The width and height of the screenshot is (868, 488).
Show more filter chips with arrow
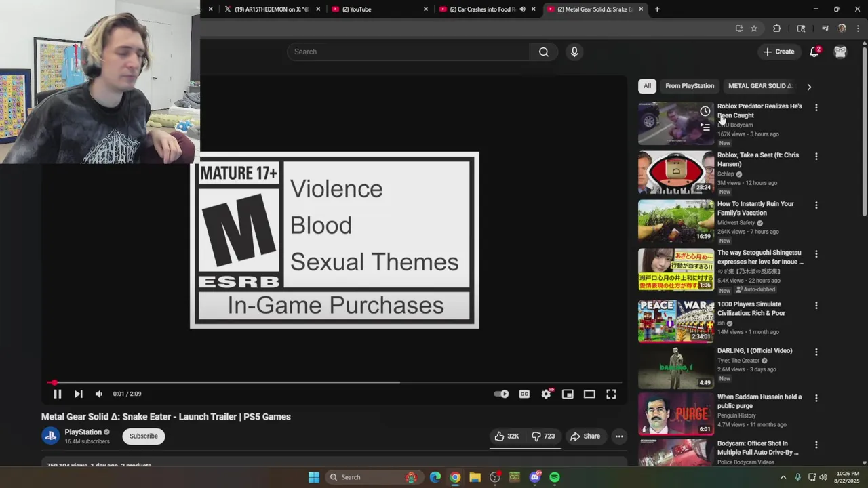809,87
